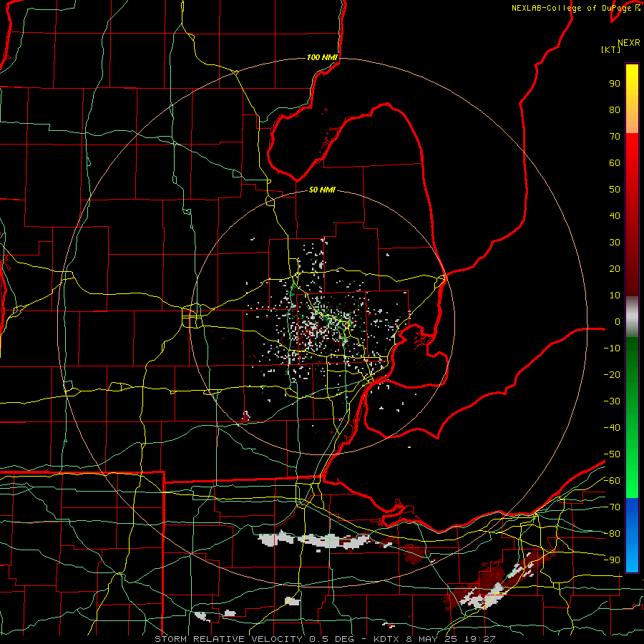644x644 pixels.
Task: Click the -60 value on the velocity scale
Action: click(612, 481)
